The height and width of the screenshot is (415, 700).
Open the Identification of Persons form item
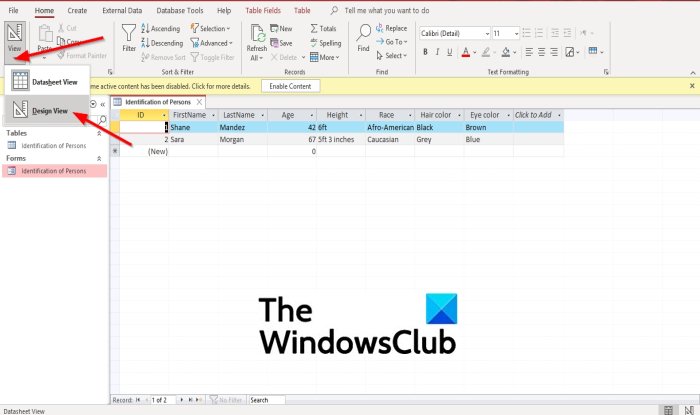(x=54, y=171)
